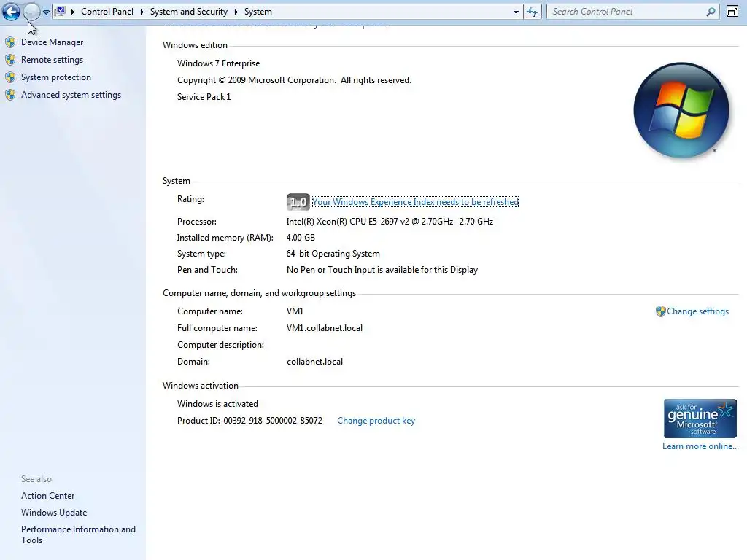Image resolution: width=747 pixels, height=560 pixels.
Task: Click the 4.00 GB installed memory value
Action: point(301,238)
